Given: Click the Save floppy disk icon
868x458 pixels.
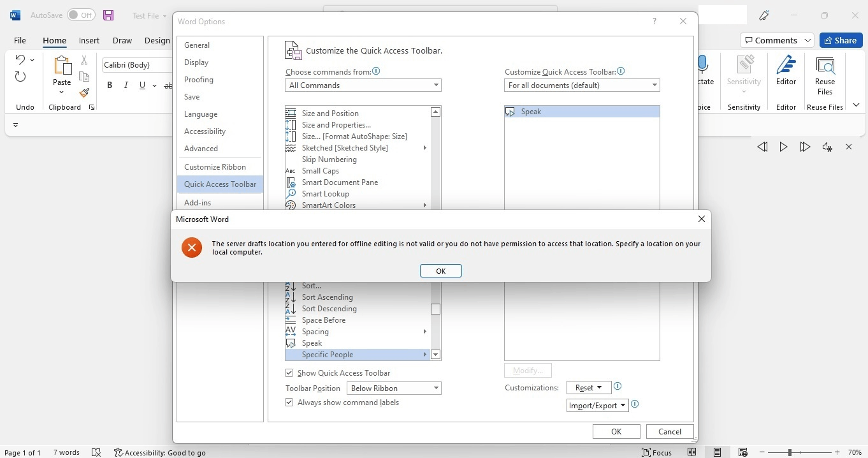Looking at the screenshot, I should pyautogui.click(x=108, y=15).
